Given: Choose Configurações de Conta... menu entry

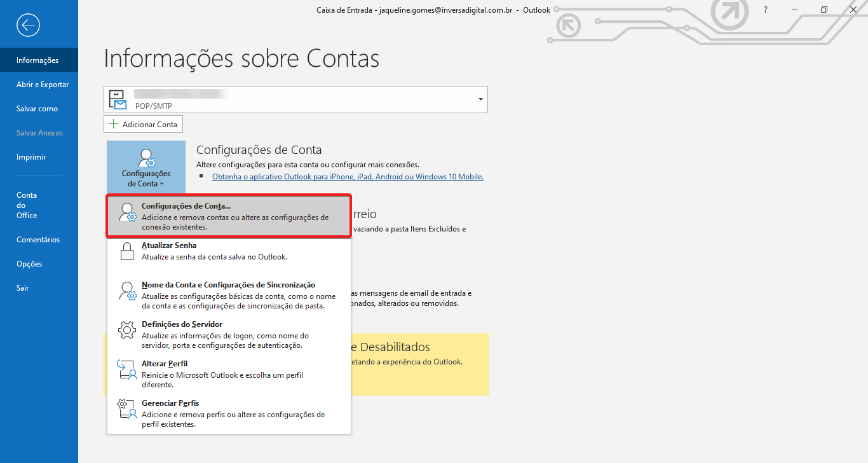Looking at the screenshot, I should 229,216.
